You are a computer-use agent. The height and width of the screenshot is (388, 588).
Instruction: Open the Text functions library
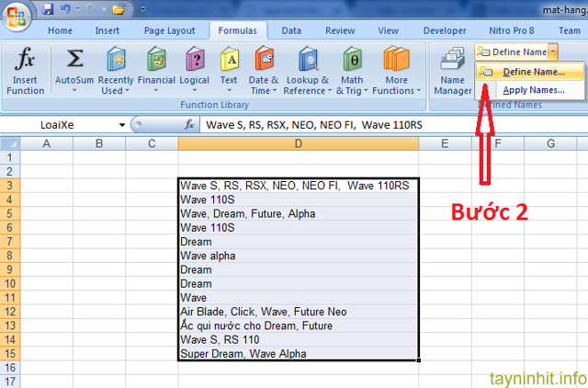click(x=229, y=71)
